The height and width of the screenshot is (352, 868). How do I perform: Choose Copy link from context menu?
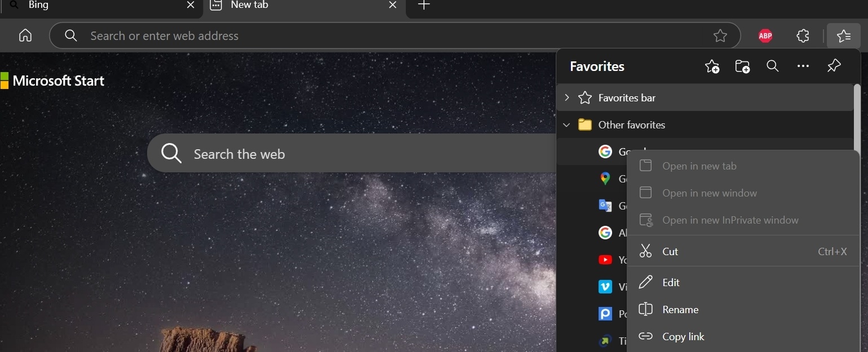[743, 337]
